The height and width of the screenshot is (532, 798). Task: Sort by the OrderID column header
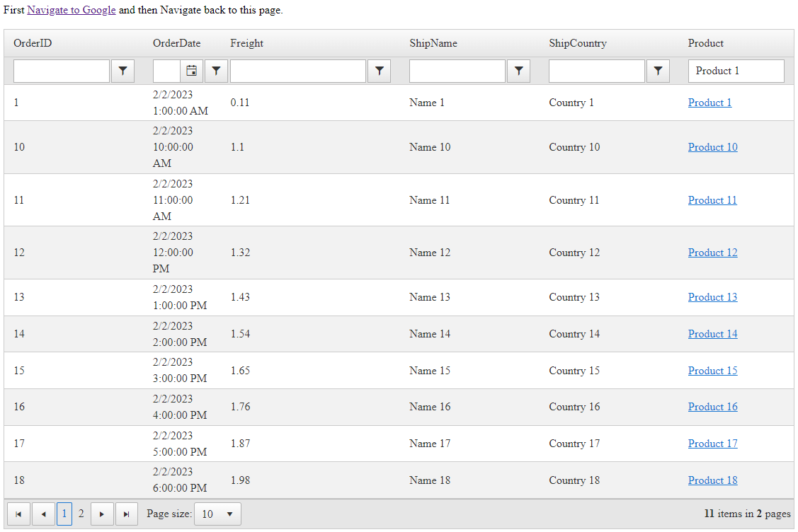click(x=33, y=43)
